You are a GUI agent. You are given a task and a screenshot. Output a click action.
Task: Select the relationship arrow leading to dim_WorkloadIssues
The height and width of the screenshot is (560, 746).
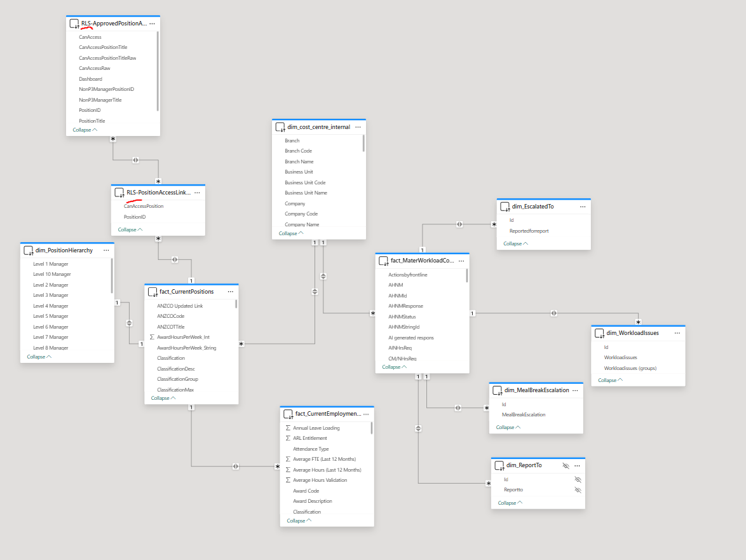coord(554,313)
